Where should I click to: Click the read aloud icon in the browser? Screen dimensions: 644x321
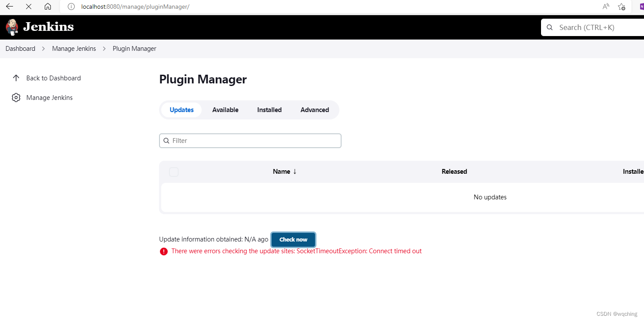606,7
